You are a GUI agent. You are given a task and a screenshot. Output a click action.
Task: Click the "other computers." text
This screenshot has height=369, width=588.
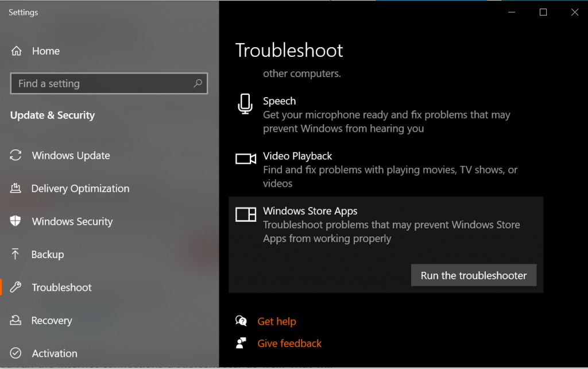pyautogui.click(x=302, y=73)
